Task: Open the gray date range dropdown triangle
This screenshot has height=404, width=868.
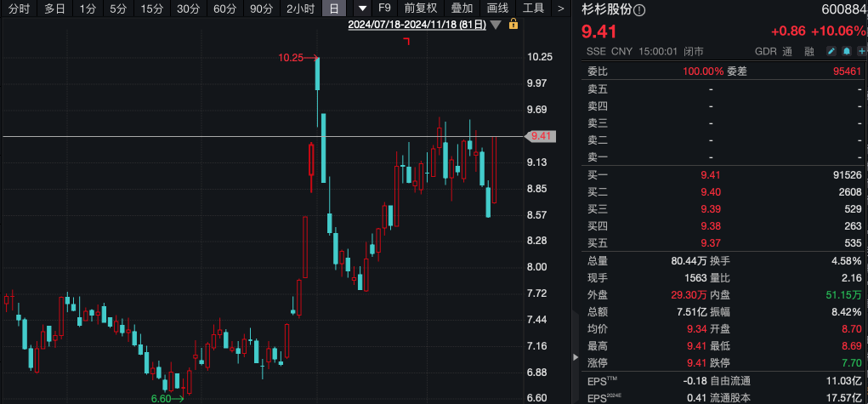Action: (496, 25)
